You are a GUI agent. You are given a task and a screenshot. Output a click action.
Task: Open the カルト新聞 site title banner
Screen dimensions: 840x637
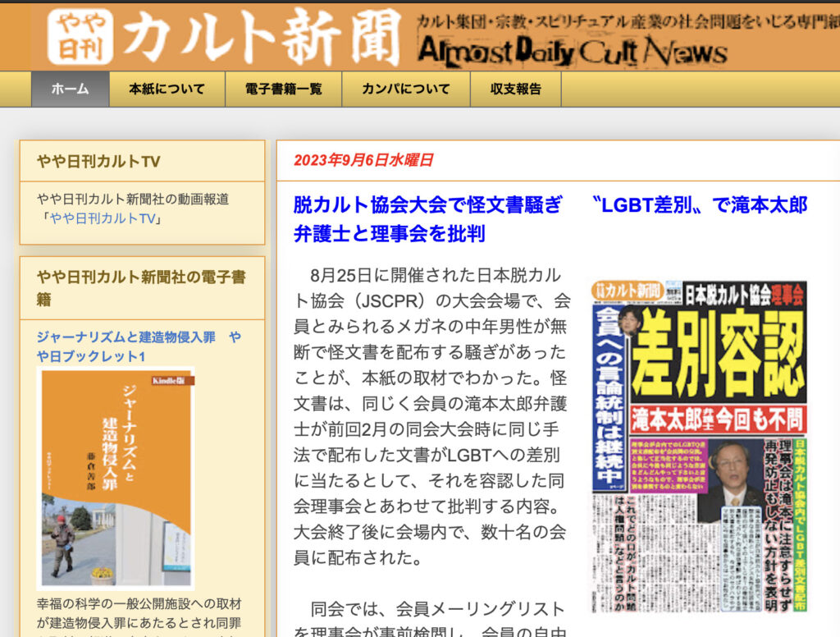(262, 37)
